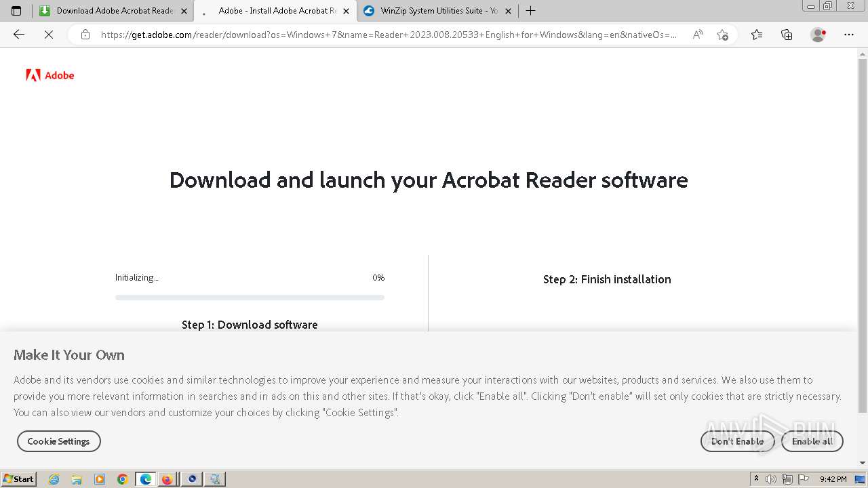Open Cookie Settings
868x488 pixels.
pyautogui.click(x=58, y=441)
